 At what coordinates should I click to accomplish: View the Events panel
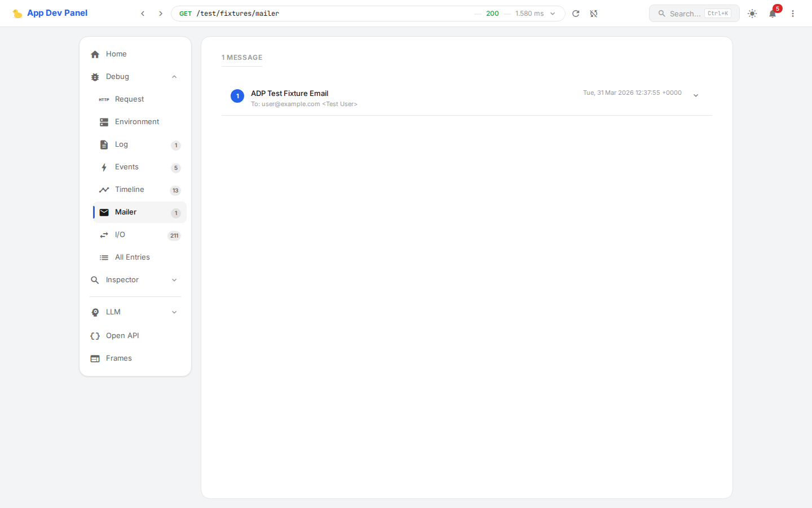(126, 167)
